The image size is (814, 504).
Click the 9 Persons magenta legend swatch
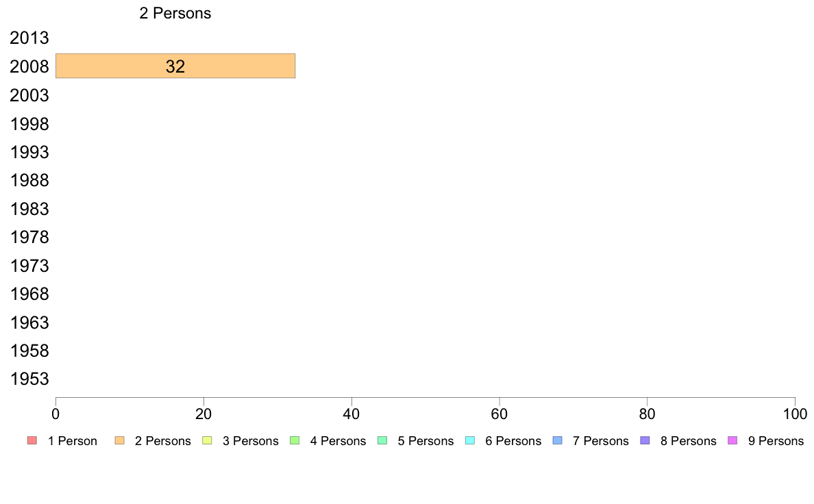tap(732, 441)
